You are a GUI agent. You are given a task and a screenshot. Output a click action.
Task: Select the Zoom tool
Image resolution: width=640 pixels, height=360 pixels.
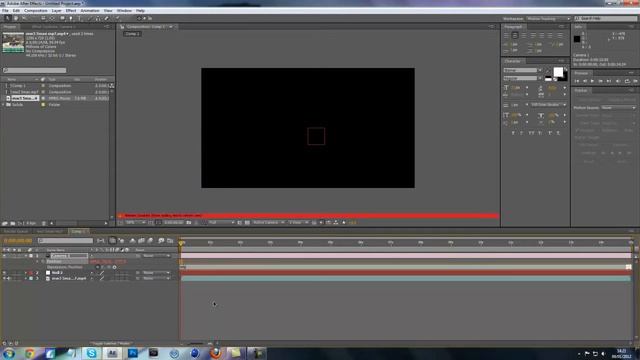point(24,18)
